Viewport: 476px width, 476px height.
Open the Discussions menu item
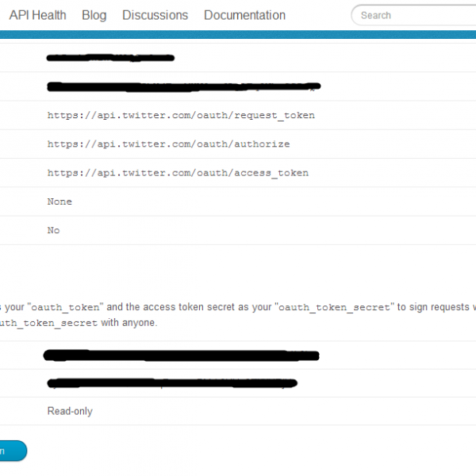[x=155, y=15]
